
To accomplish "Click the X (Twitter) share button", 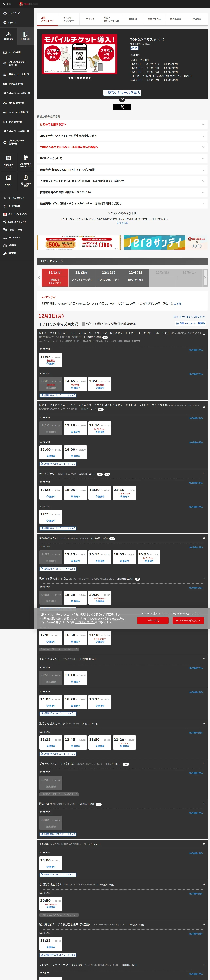I will (122, 107).
